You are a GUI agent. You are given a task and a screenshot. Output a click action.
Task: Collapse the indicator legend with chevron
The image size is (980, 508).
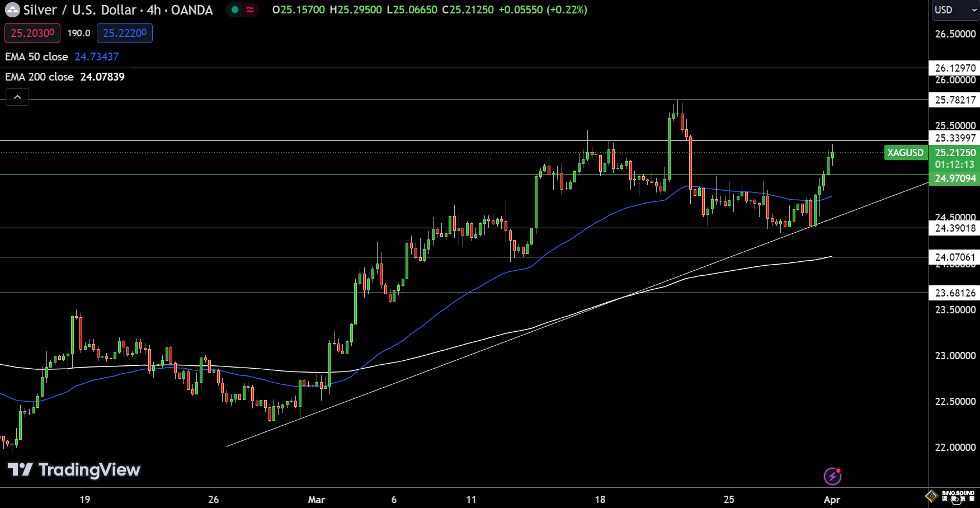(17, 97)
